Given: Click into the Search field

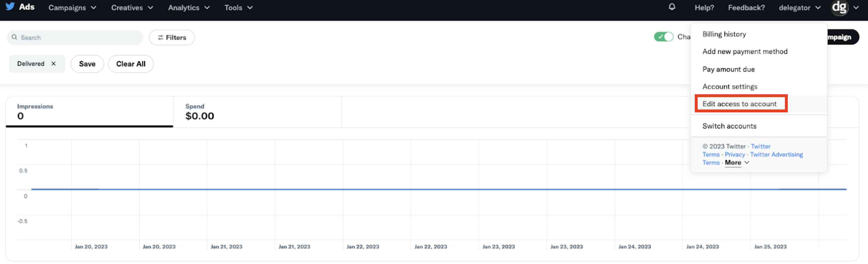Looking at the screenshot, I should click(75, 37).
